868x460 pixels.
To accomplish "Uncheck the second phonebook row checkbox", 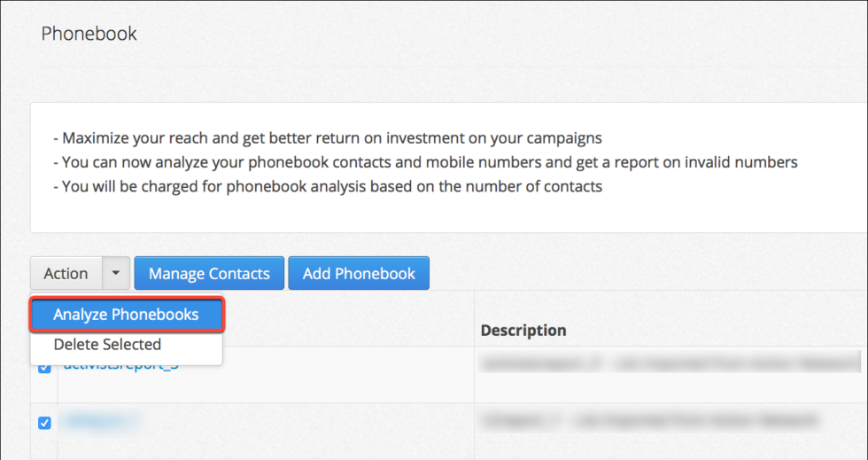I will (44, 423).
